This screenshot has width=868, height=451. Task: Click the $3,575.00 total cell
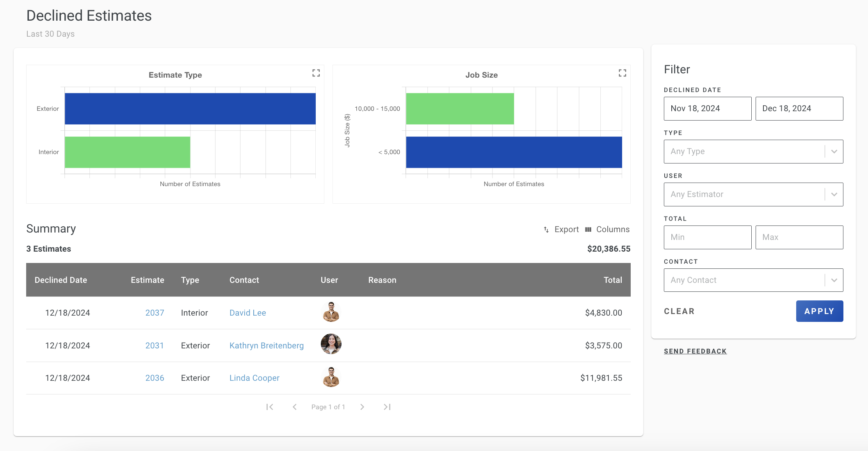click(603, 346)
